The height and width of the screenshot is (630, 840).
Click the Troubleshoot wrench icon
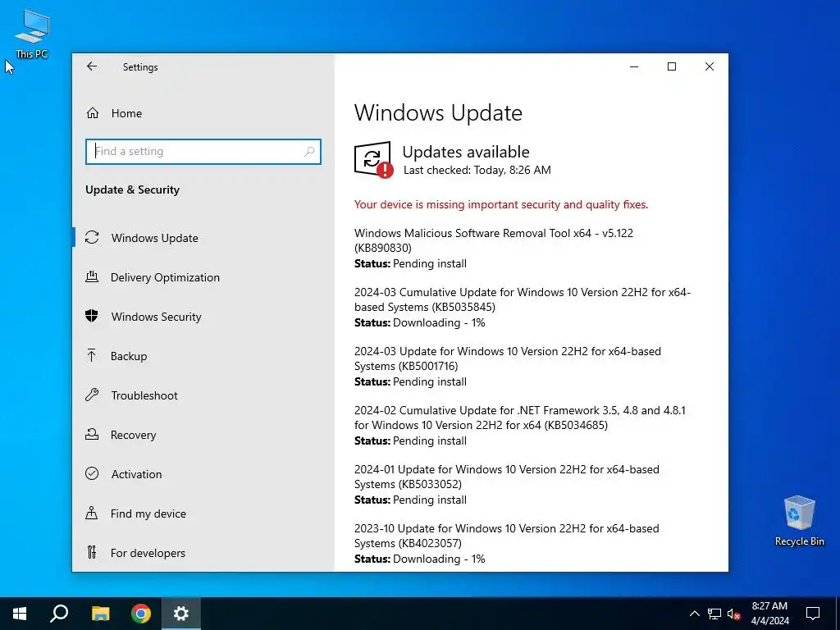pyautogui.click(x=92, y=395)
